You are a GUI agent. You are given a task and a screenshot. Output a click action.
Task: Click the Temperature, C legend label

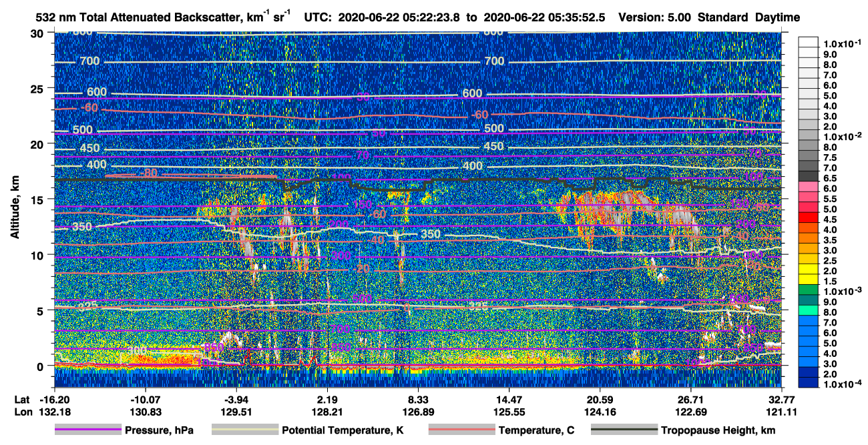(536, 430)
